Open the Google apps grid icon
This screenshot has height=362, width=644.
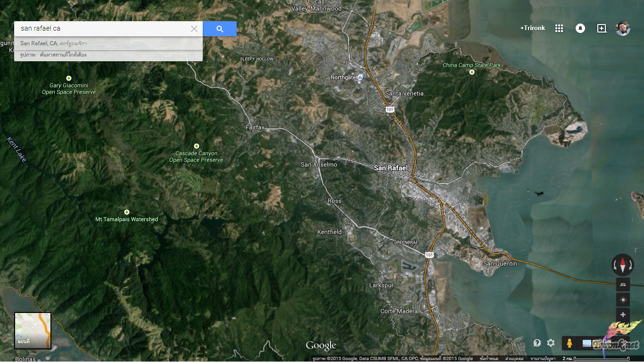[559, 28]
